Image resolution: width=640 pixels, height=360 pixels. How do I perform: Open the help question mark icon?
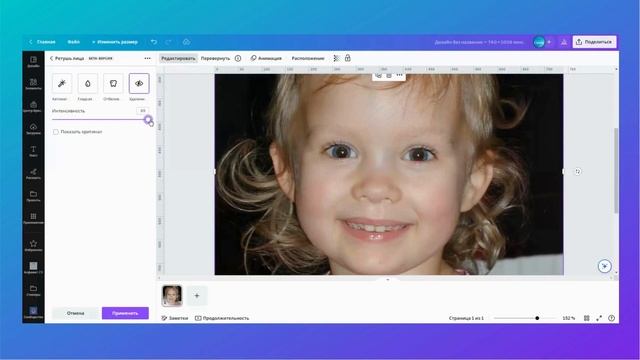(x=611, y=318)
